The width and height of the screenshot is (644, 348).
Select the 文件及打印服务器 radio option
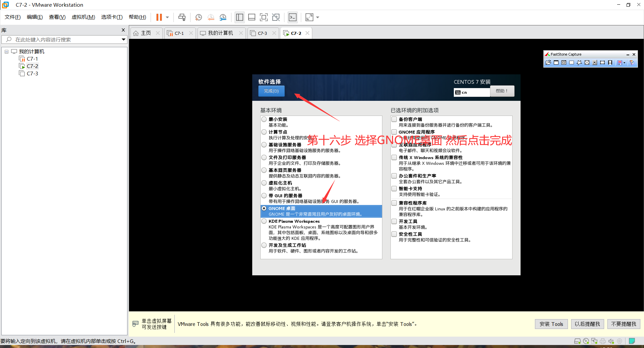(264, 157)
